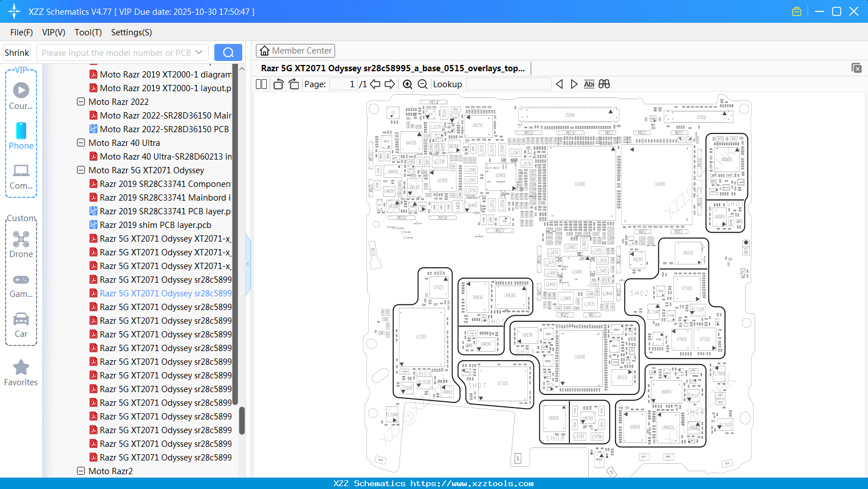
Task: Collapse Moto Razr 5G XT2071 Odyssey folder
Action: coord(81,170)
